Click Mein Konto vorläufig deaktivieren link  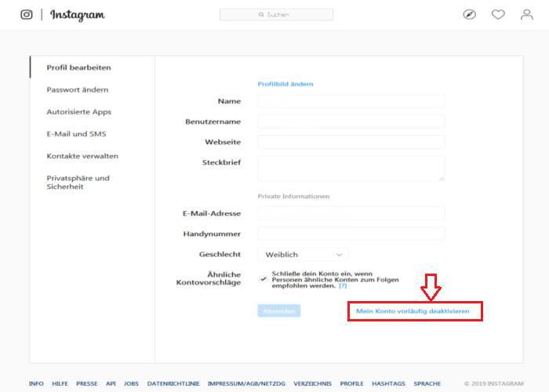(413, 311)
